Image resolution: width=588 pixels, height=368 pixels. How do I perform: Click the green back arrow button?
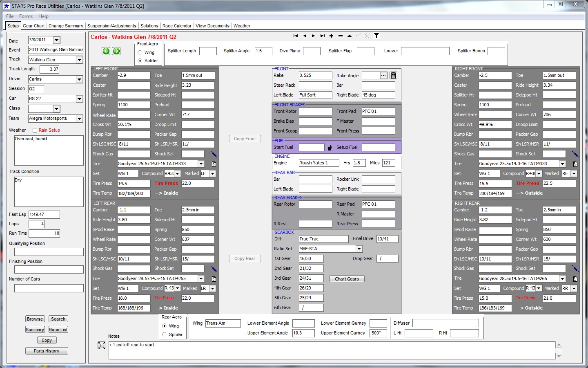point(106,51)
